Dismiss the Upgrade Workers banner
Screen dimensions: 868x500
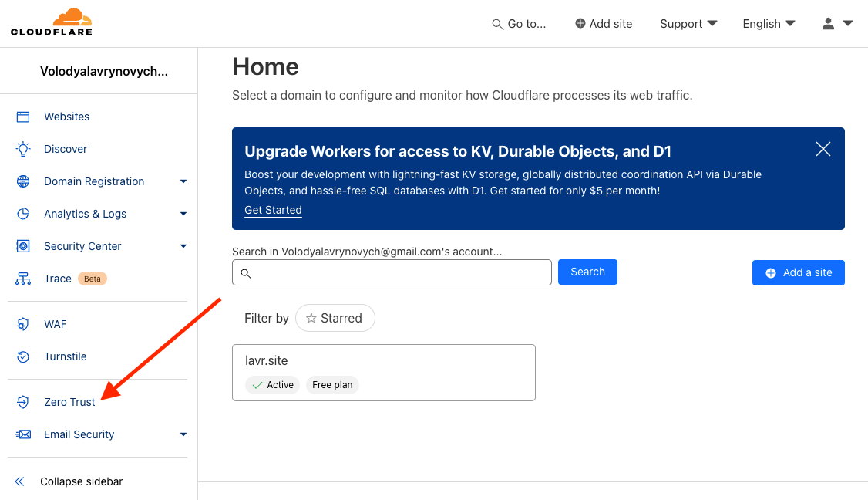click(x=823, y=149)
